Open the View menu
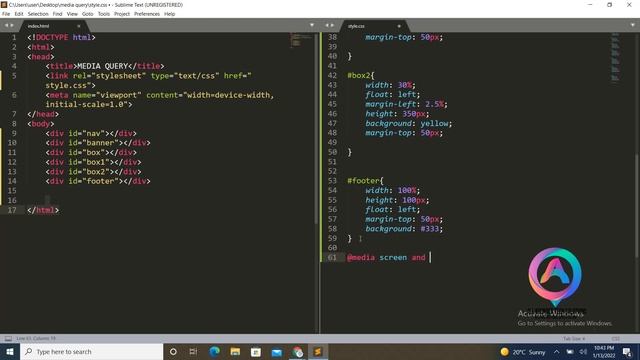The width and height of the screenshot is (640, 360). click(72, 14)
